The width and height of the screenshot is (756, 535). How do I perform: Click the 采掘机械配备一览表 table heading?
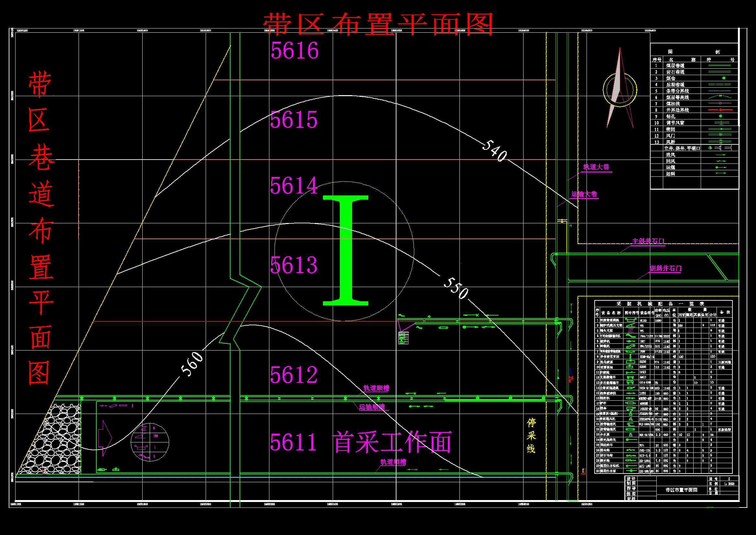660,304
